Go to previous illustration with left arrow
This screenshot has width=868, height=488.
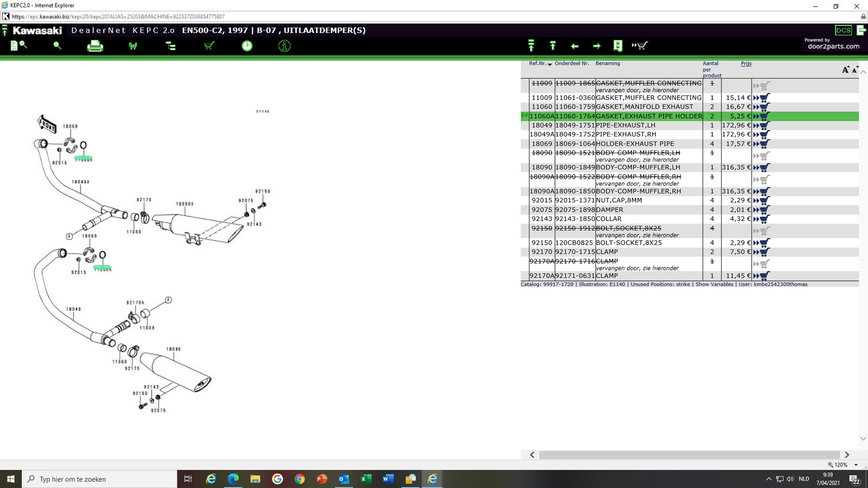tap(575, 46)
